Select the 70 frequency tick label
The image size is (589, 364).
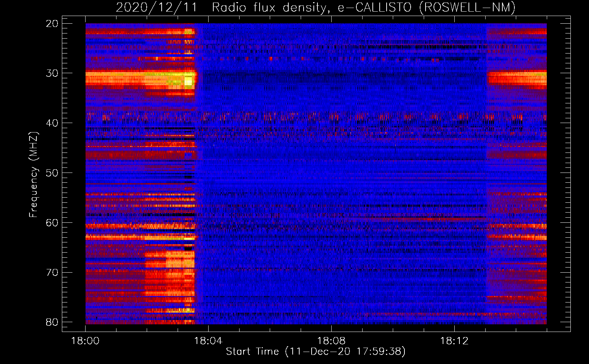pyautogui.click(x=52, y=273)
